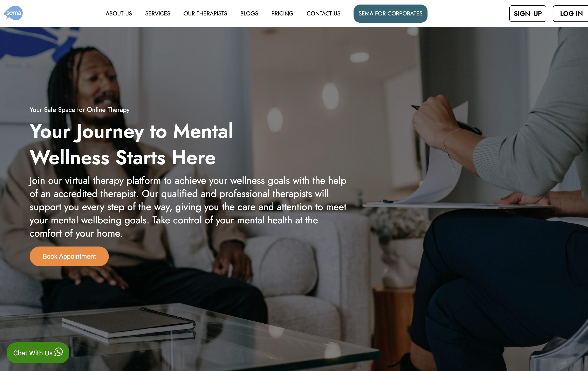Click the hero description paragraph
Image resolution: width=588 pixels, height=371 pixels.
[188, 207]
